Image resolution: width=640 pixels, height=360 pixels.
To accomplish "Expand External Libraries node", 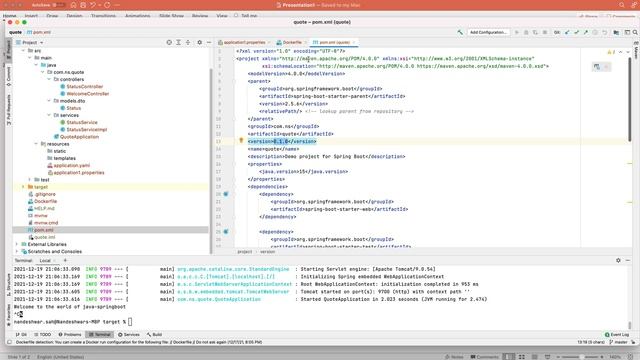I will tap(17, 244).
